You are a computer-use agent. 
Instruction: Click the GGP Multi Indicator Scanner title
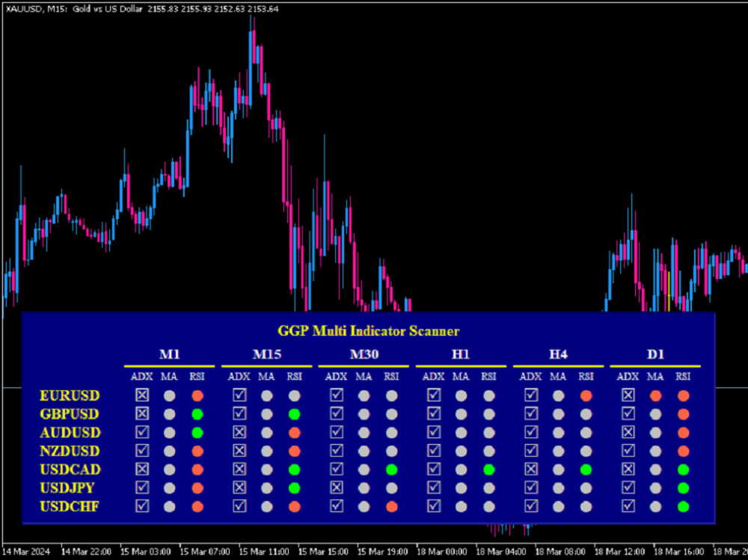click(x=368, y=330)
